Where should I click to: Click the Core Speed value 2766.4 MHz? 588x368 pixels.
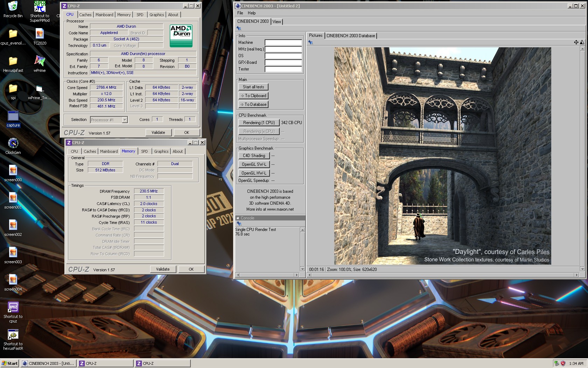[106, 87]
